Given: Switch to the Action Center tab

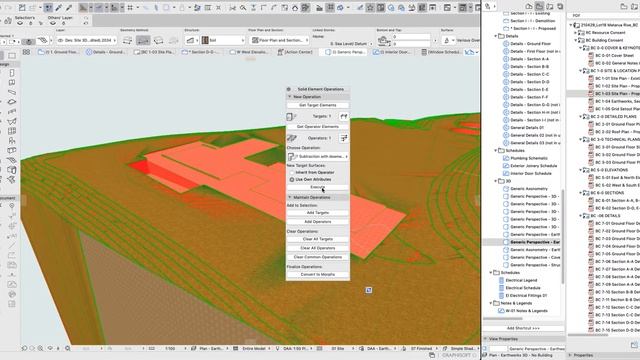Looking at the screenshot, I should point(296,52).
